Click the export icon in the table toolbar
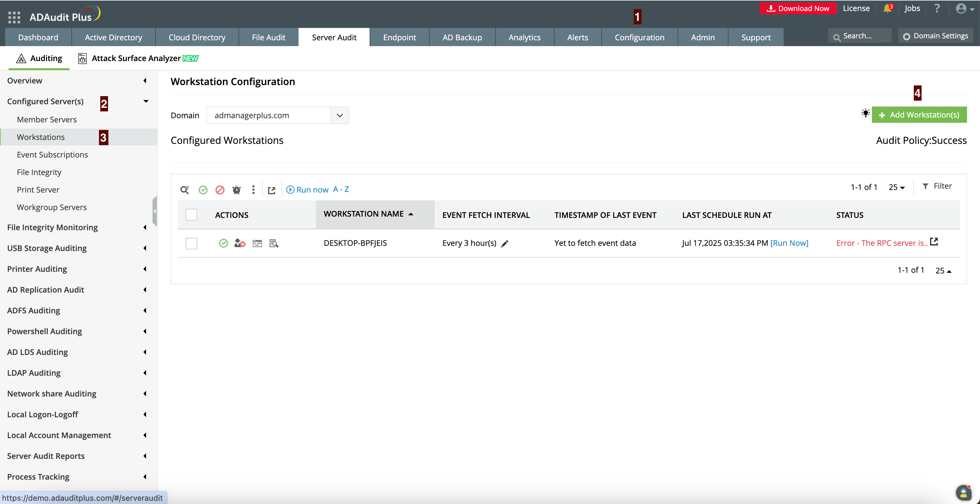 [x=271, y=190]
